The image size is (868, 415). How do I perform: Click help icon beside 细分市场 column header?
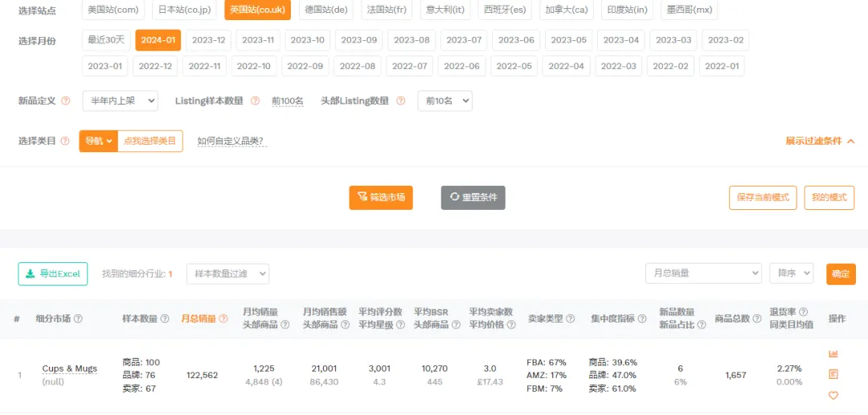78,318
